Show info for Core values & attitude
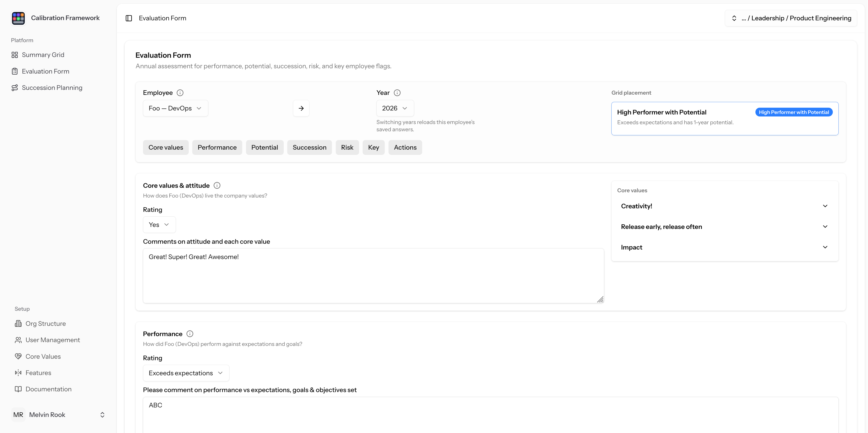The image size is (868, 433). [217, 186]
